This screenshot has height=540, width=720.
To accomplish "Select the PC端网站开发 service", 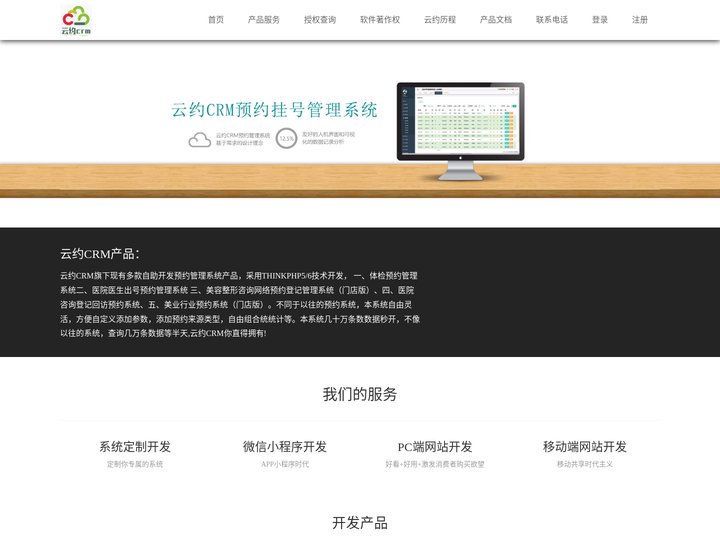I will tap(435, 446).
